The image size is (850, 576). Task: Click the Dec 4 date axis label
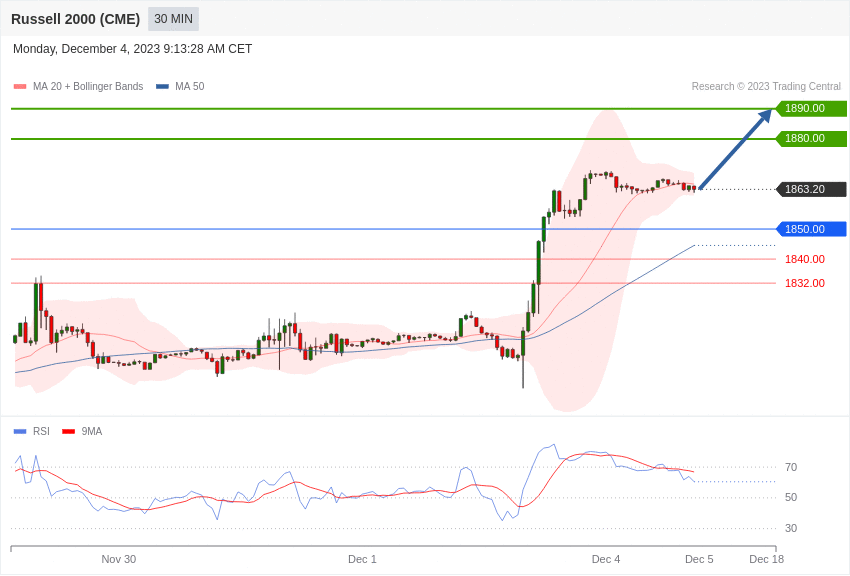point(606,559)
